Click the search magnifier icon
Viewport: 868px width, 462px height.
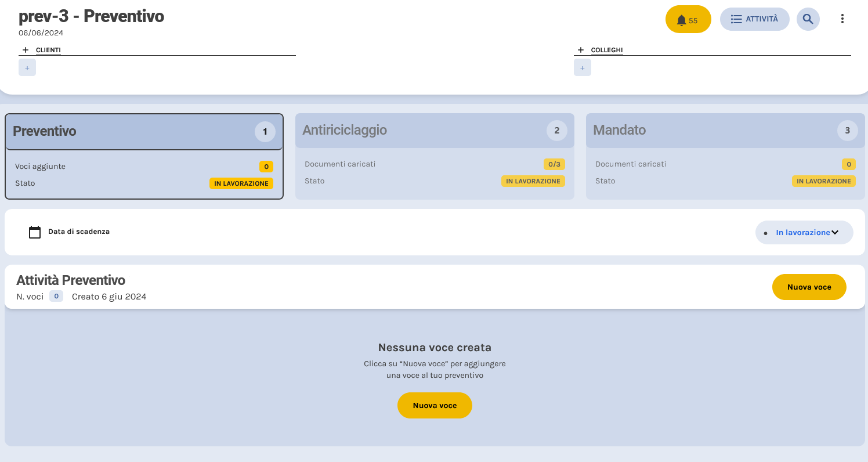pos(808,19)
